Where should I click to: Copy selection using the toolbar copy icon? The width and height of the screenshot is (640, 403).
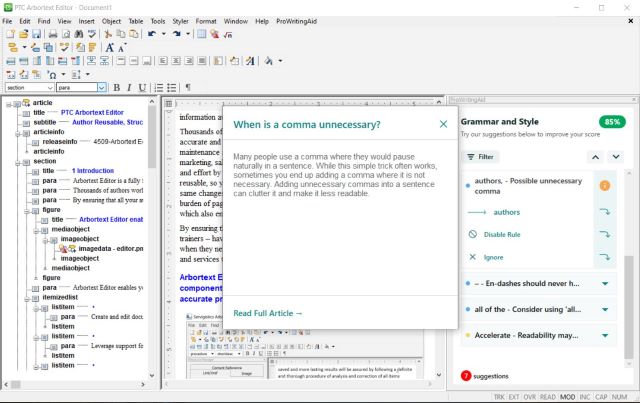click(x=121, y=34)
